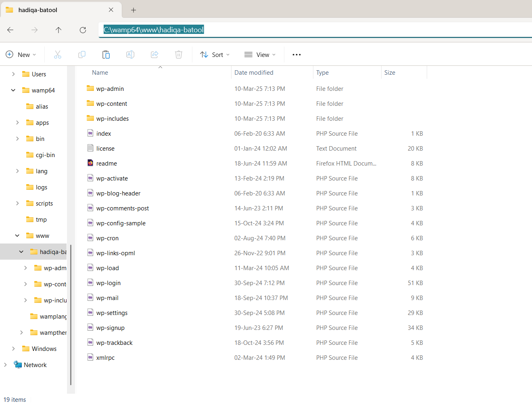Expand the Users folder in tree

click(x=13, y=74)
